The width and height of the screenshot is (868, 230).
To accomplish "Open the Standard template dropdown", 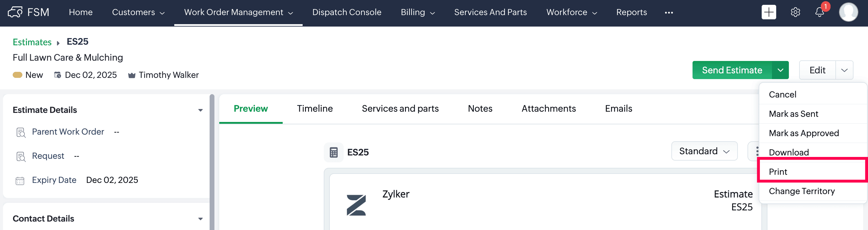I will point(704,151).
